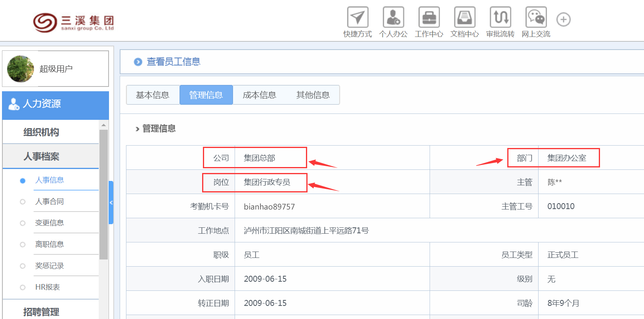
Task: Switch to the 其他信息 tab
Action: click(313, 95)
